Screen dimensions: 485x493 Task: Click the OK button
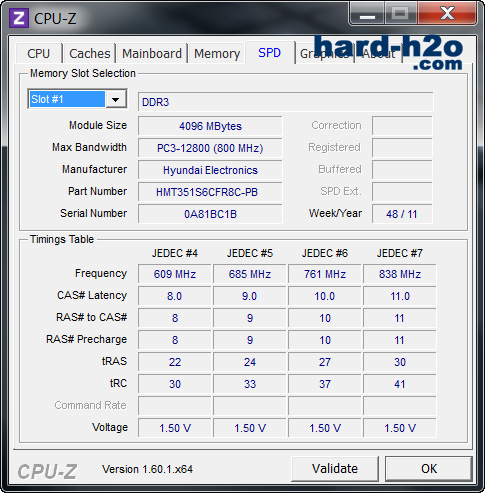pos(429,469)
